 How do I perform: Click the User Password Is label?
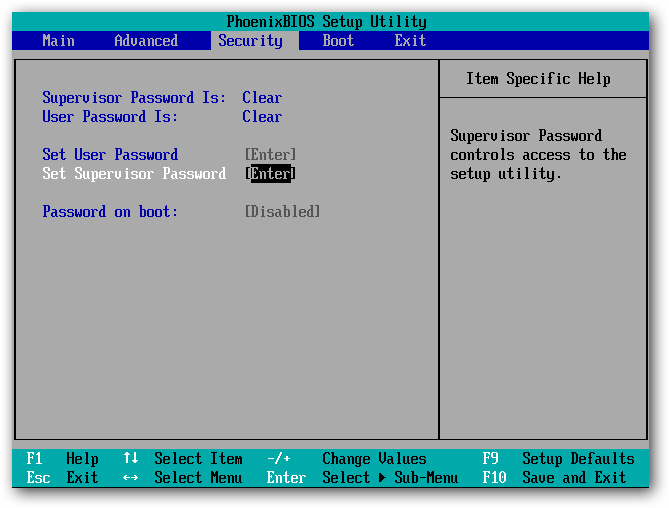point(110,116)
